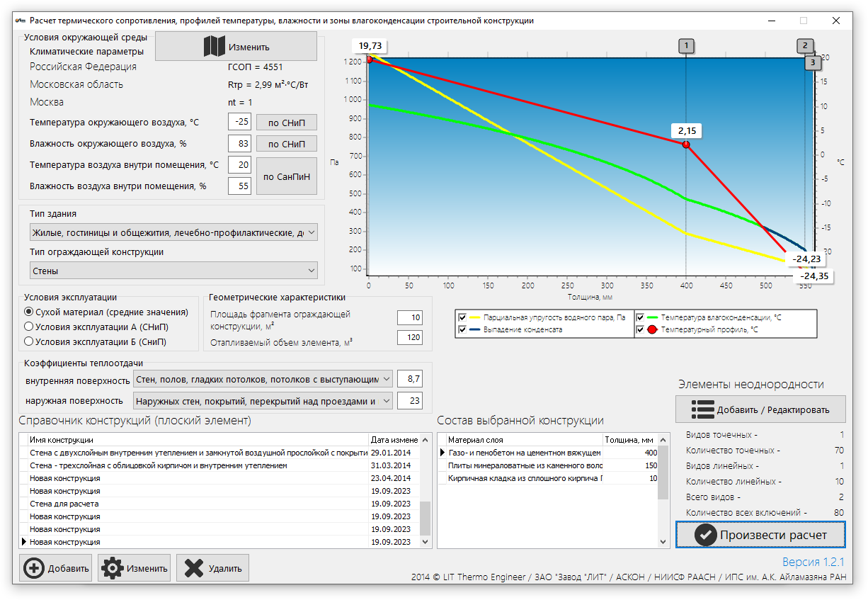
Task: Click the map icon on Изменить climate button
Action: coord(214,47)
